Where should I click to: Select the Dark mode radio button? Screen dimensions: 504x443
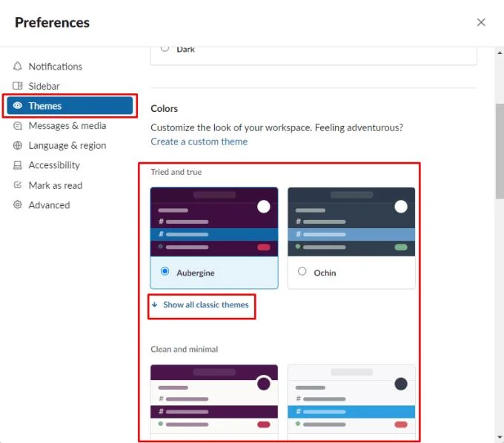[x=165, y=49]
